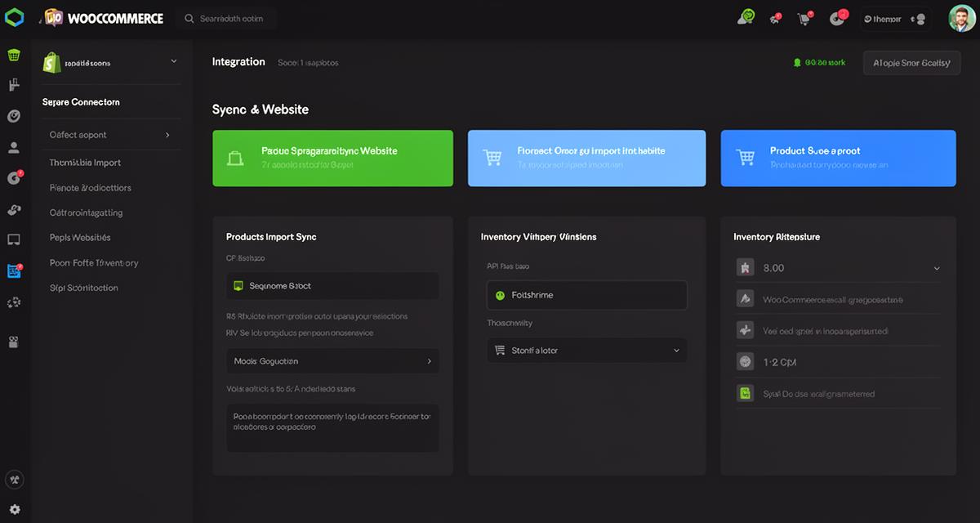Expand the 'Oafect sopont' sidebar row chevron
Viewport: 980px width, 523px height.
(x=167, y=135)
